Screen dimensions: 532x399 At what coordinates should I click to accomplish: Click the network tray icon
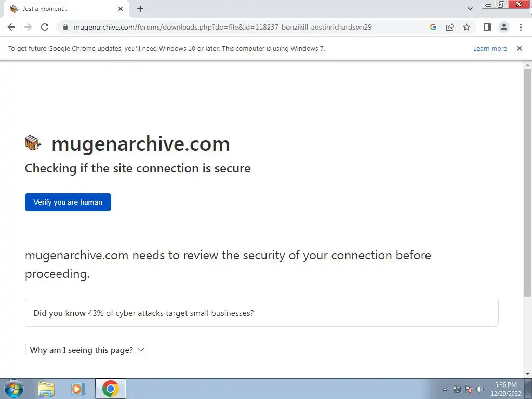point(457,389)
